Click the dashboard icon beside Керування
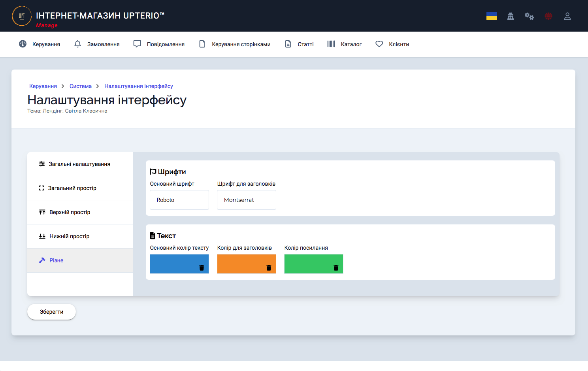 point(23,44)
